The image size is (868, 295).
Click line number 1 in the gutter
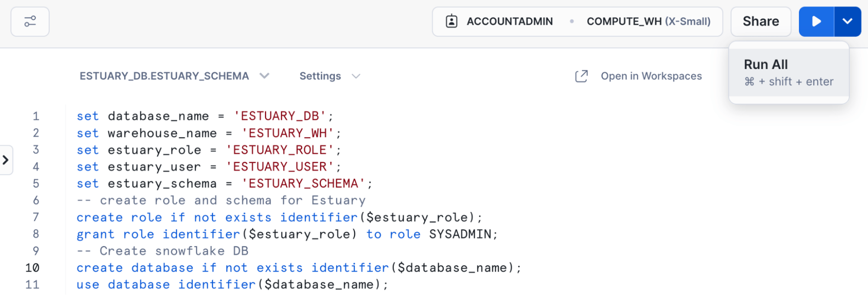36,116
